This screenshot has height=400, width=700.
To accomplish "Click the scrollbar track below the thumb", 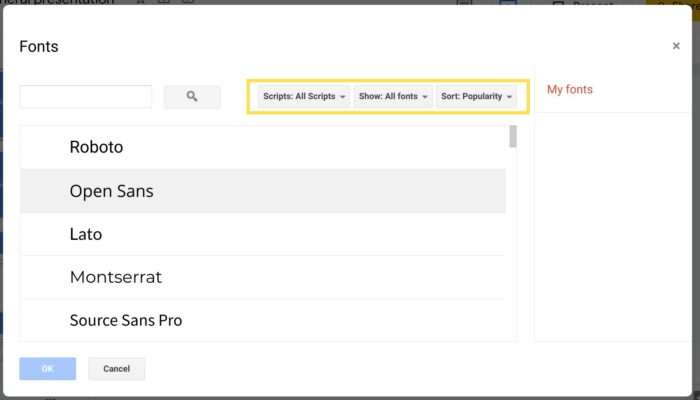I will (x=513, y=245).
